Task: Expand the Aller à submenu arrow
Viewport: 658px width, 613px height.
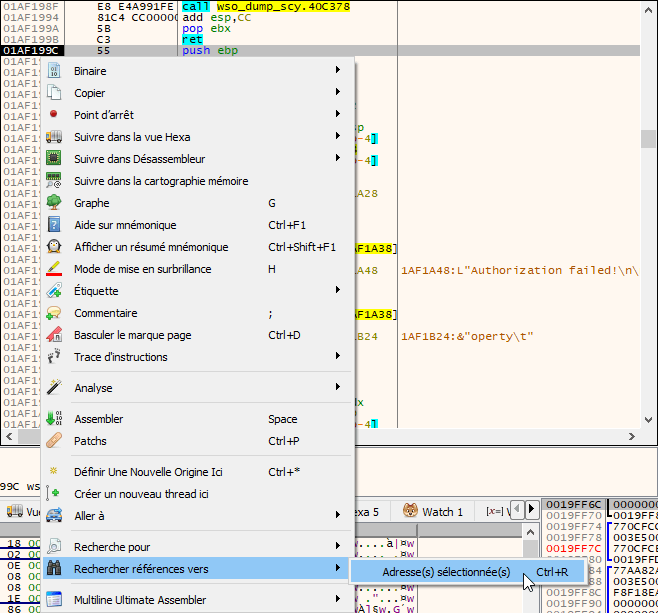Action: (338, 516)
